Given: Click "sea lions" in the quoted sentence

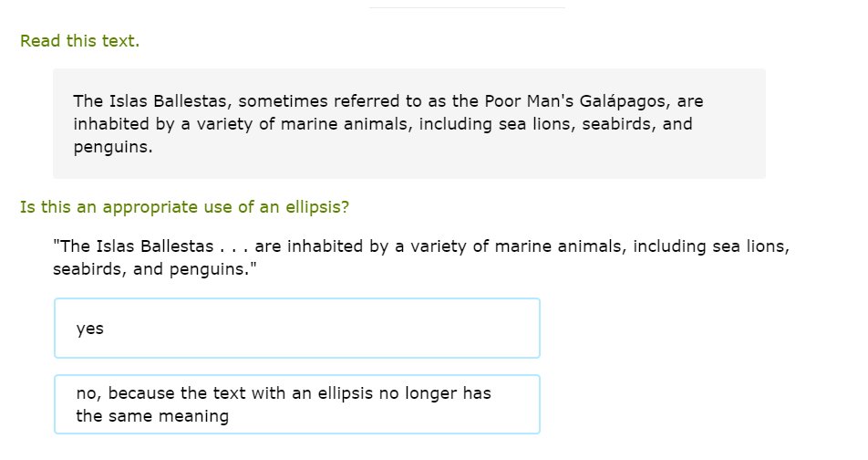Looking at the screenshot, I should pyautogui.click(x=754, y=246).
